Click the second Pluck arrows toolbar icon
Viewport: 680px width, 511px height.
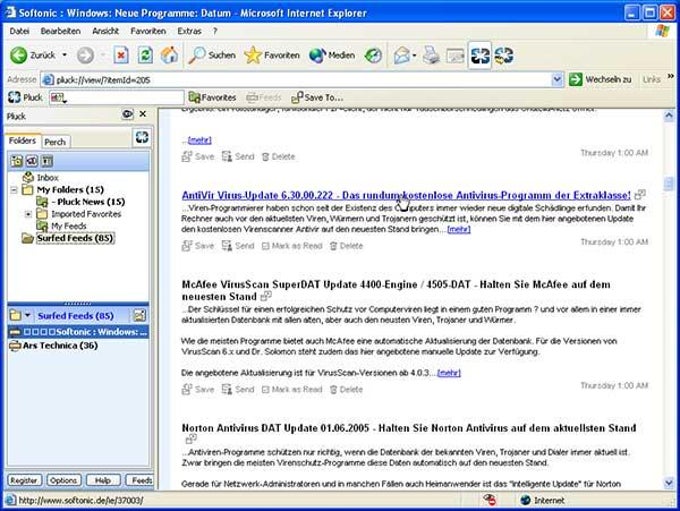coord(504,56)
